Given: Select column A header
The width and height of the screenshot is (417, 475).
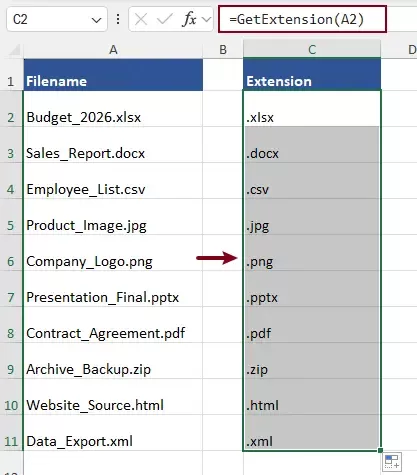Looking at the screenshot, I should [x=113, y=50].
